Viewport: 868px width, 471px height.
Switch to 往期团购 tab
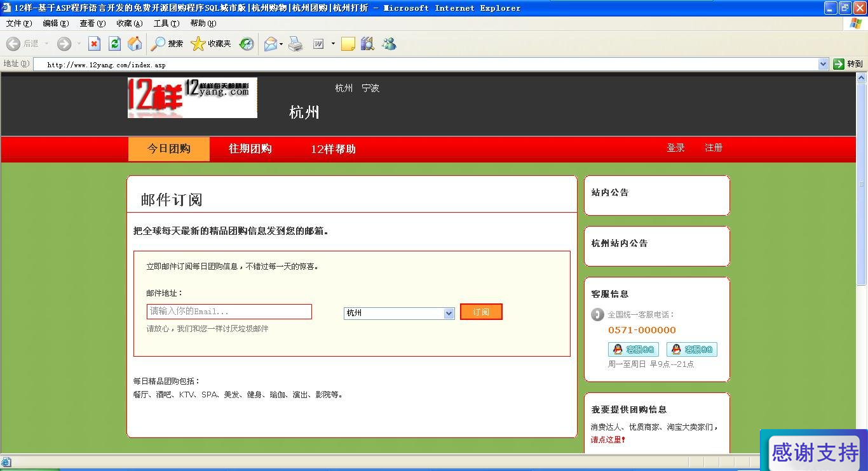tap(250, 149)
